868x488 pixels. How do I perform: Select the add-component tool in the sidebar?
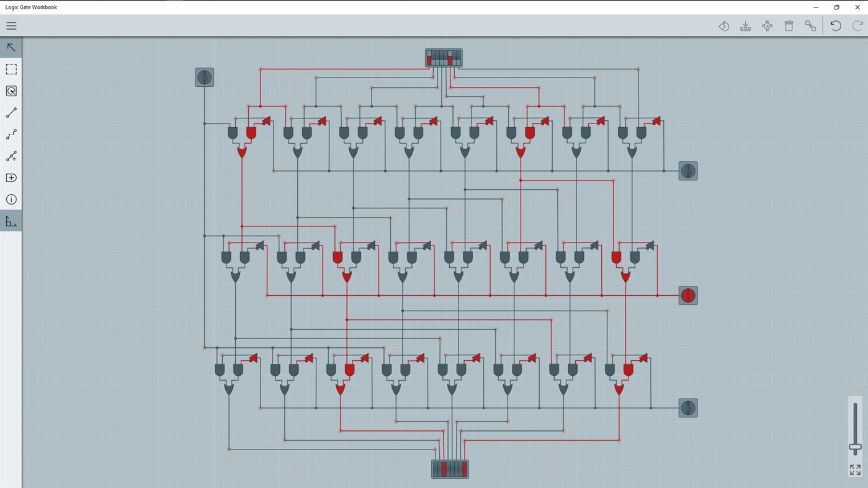[11, 177]
